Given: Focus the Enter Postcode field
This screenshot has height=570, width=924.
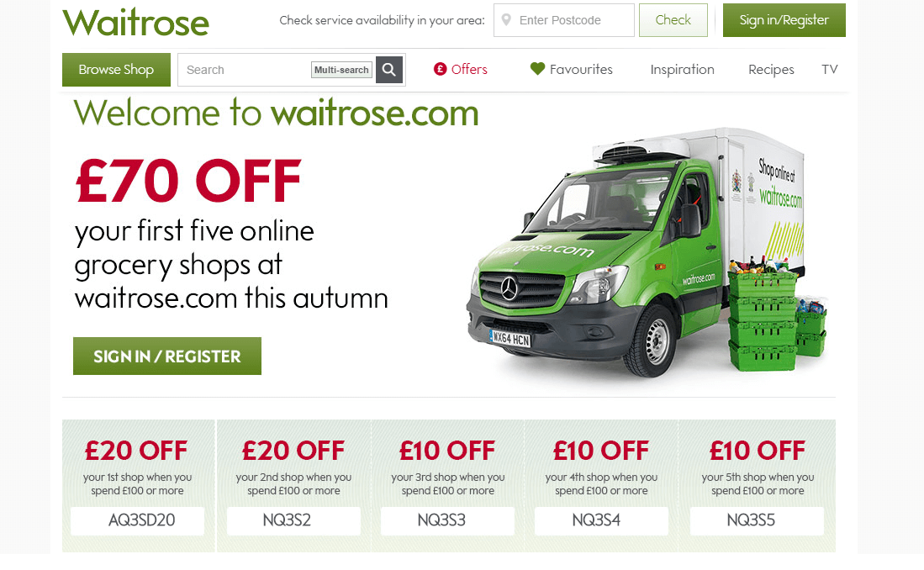Looking at the screenshot, I should click(x=564, y=20).
